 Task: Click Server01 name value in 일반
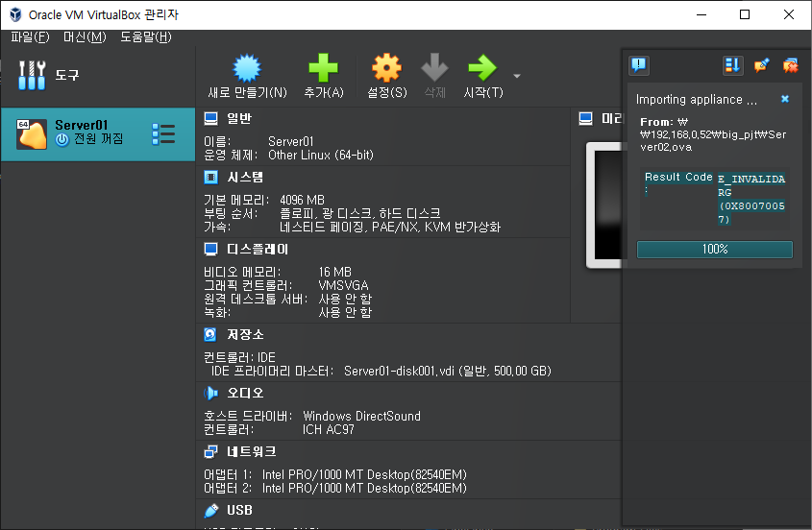[x=290, y=141]
